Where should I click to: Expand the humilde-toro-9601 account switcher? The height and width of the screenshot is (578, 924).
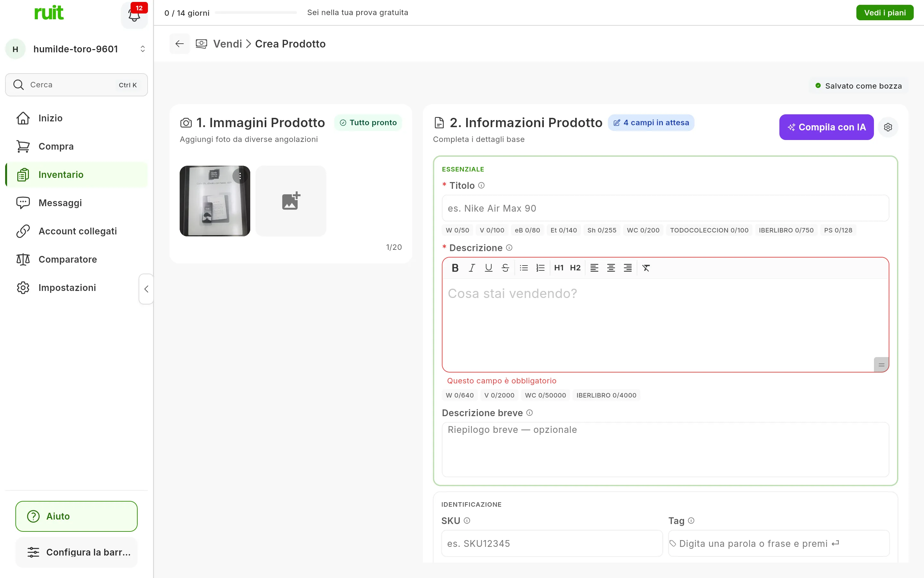coord(76,49)
